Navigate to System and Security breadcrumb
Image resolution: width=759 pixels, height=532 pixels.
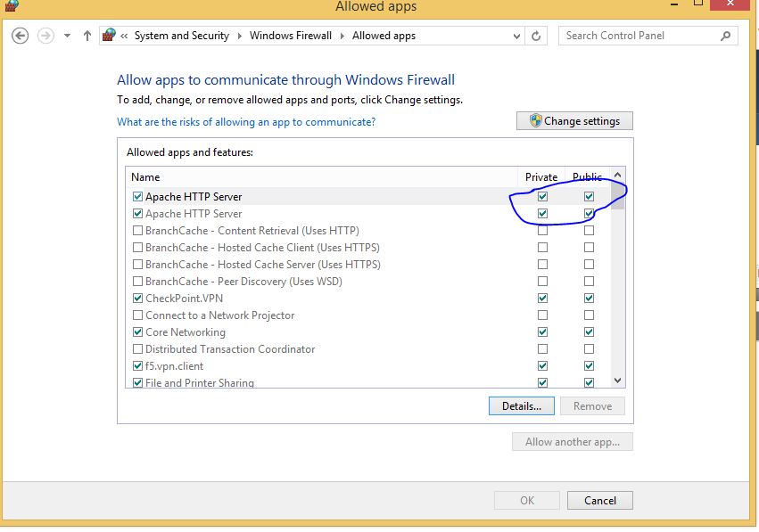[x=182, y=36]
